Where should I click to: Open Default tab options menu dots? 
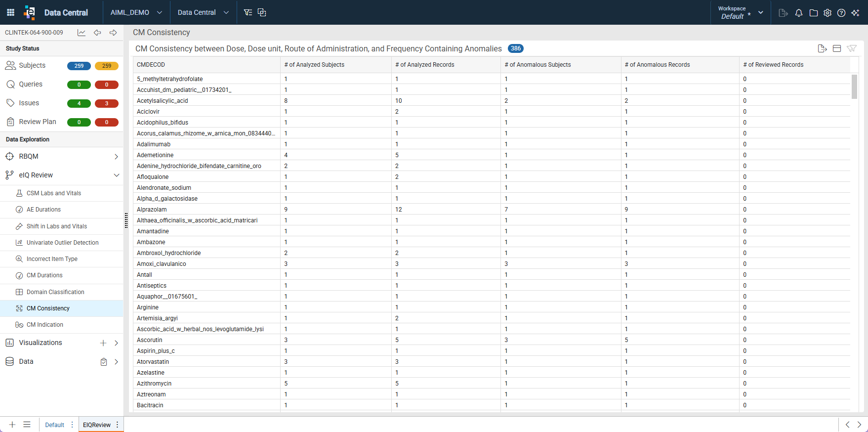tap(72, 425)
